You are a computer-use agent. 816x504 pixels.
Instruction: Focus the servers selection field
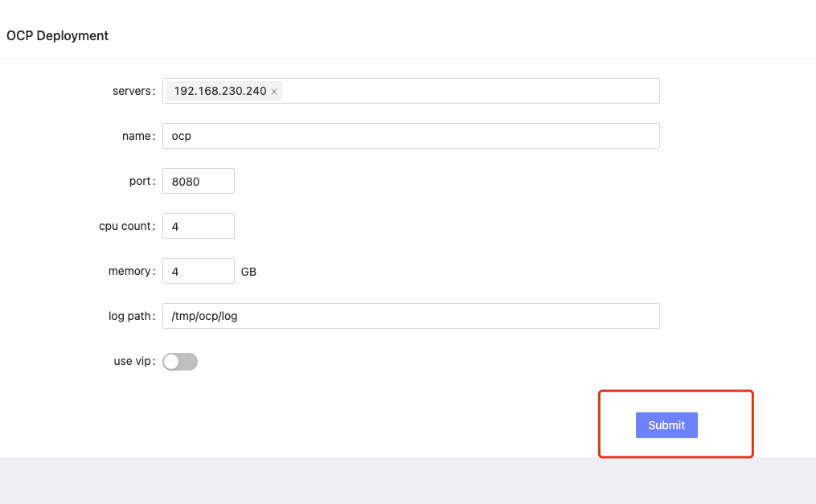point(411,91)
